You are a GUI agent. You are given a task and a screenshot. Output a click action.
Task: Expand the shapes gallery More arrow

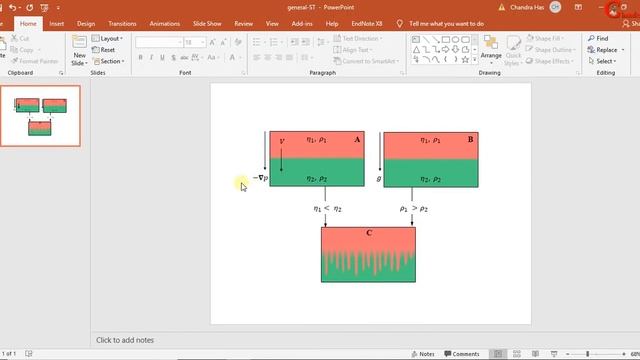pos(475,60)
